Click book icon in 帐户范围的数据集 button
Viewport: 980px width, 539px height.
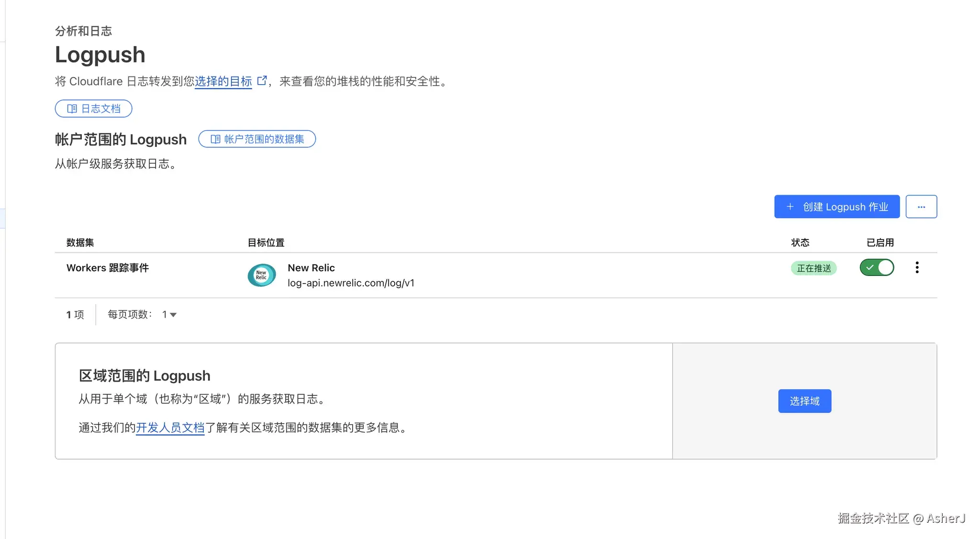click(215, 139)
